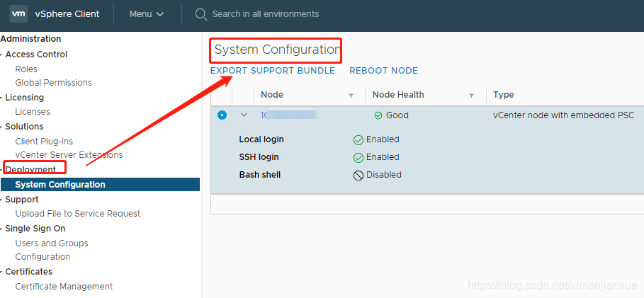Collapse the Certificates section
This screenshot has height=298, width=644.
(x=1, y=272)
